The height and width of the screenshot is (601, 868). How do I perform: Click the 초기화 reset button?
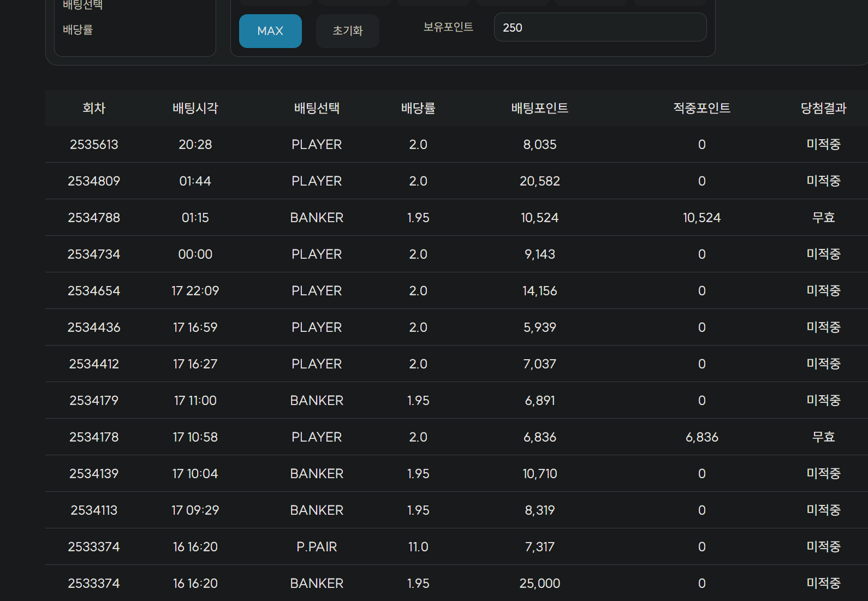click(347, 31)
